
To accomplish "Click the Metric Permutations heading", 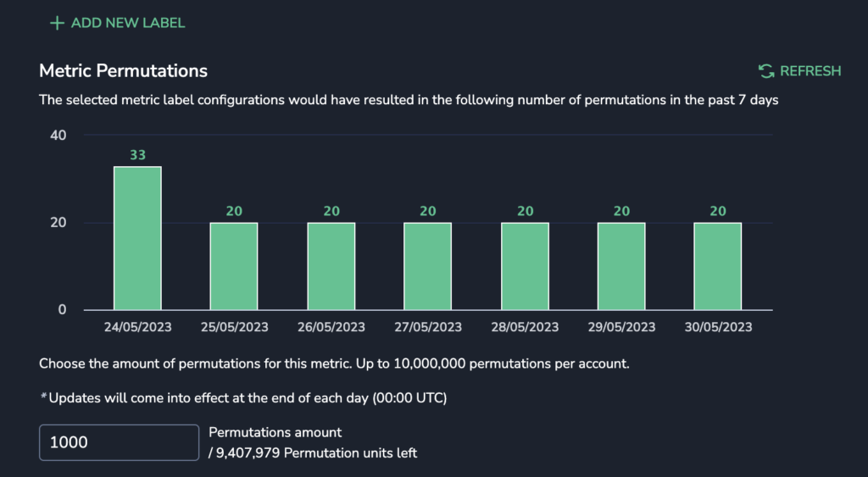I will coord(124,71).
